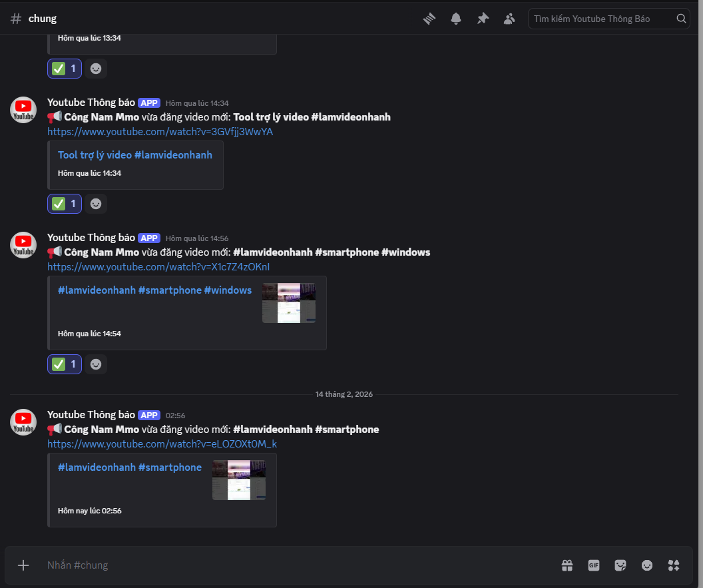Open the Threads icon in channel header
The image size is (703, 588).
click(x=429, y=19)
